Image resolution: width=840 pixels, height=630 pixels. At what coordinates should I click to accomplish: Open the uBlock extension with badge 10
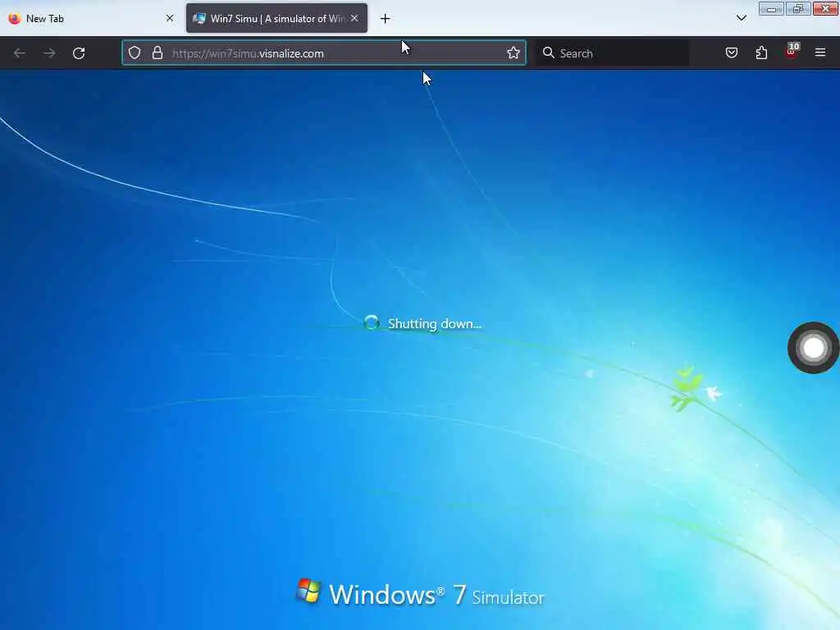(x=792, y=52)
